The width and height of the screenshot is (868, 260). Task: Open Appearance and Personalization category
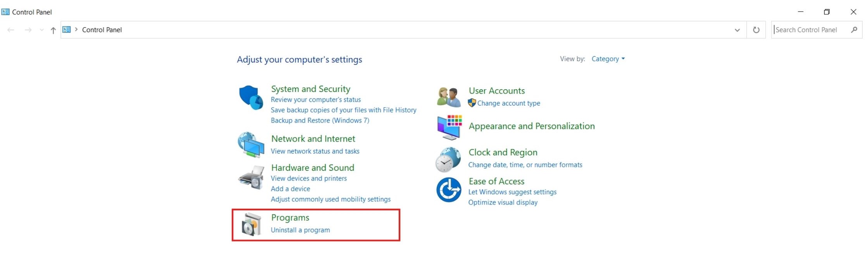[531, 126]
